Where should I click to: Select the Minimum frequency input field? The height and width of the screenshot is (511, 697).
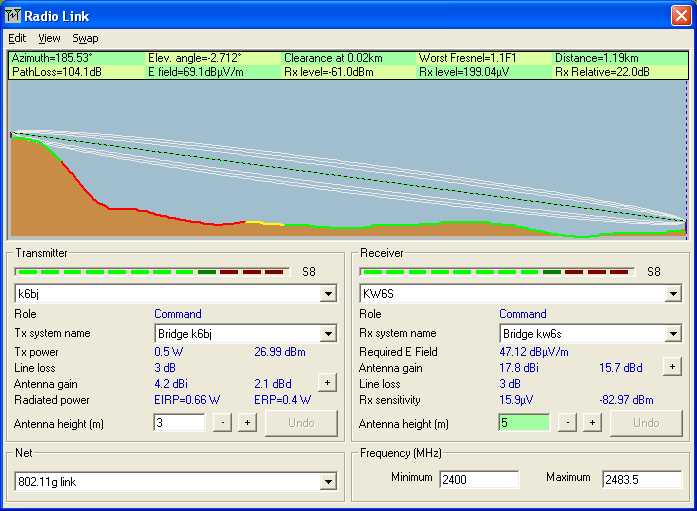click(478, 479)
